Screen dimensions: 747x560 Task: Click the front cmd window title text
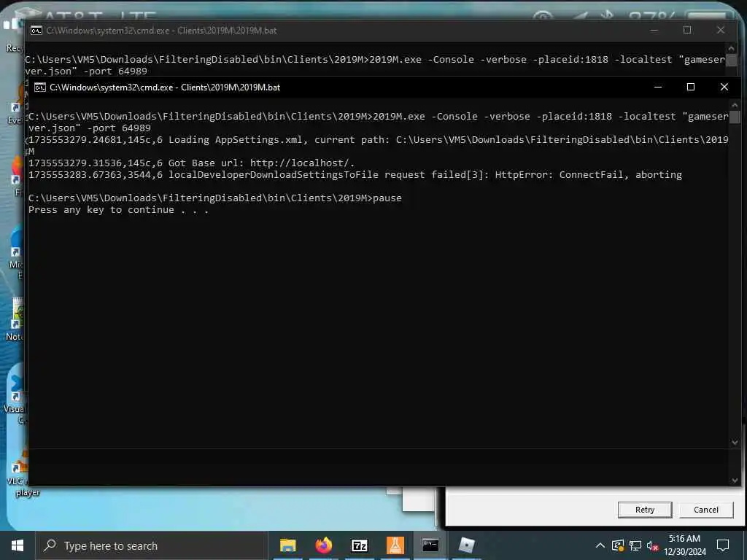pos(165,87)
